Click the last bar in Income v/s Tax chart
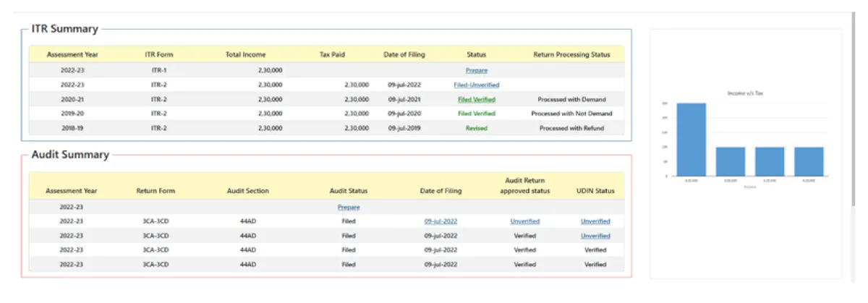 [809, 161]
